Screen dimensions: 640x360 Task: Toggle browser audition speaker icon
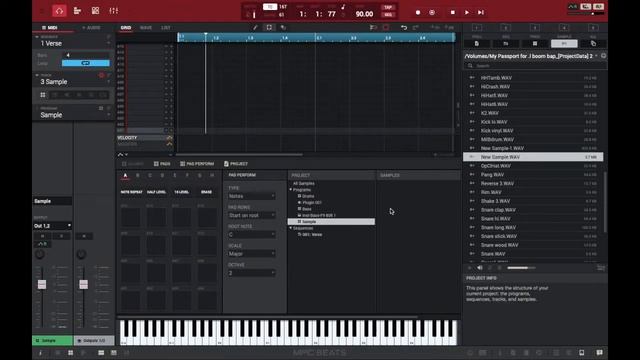pyautogui.click(x=480, y=268)
